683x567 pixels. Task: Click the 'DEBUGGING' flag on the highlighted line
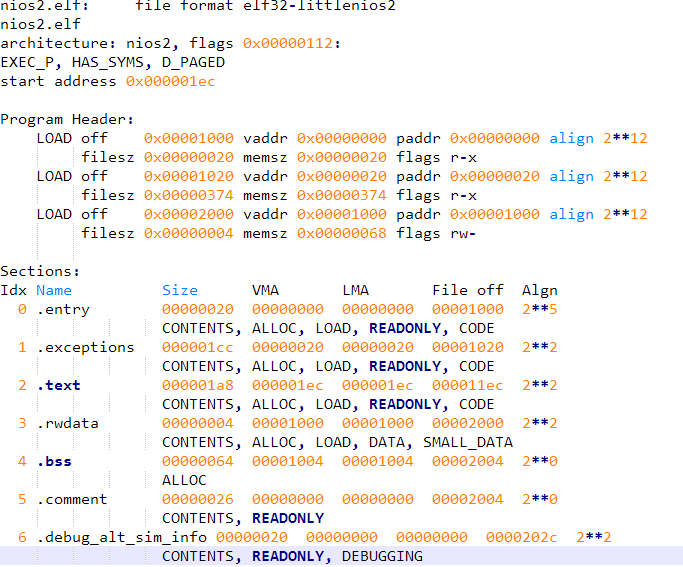382,556
